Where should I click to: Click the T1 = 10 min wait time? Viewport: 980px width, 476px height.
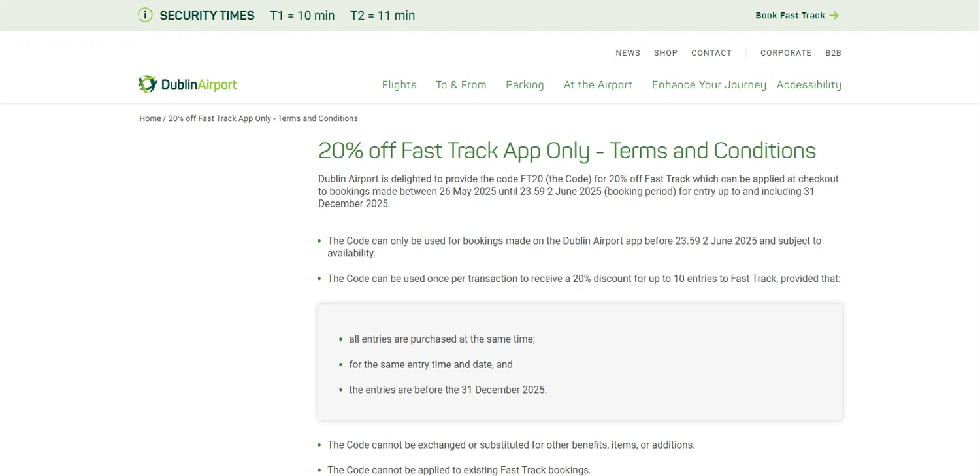[302, 16]
